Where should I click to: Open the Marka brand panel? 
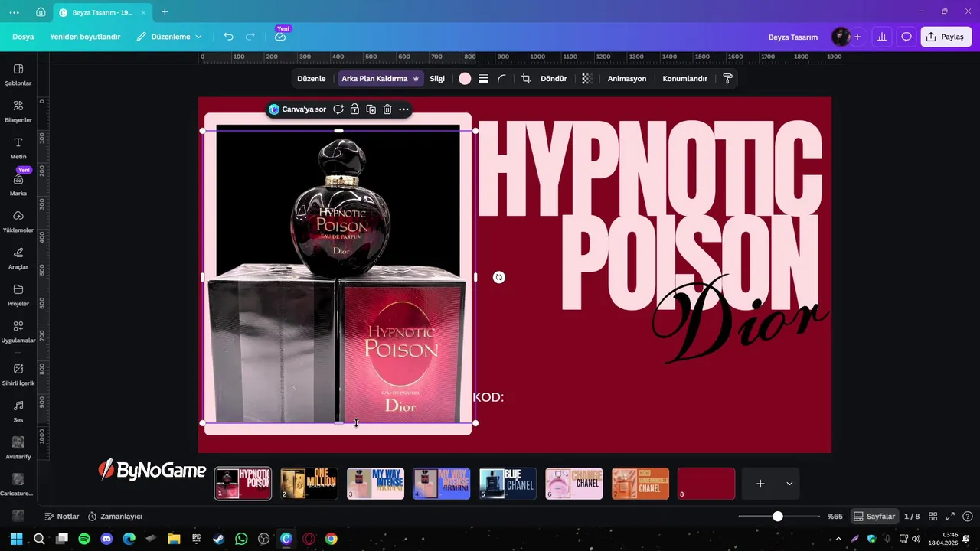[18, 184]
